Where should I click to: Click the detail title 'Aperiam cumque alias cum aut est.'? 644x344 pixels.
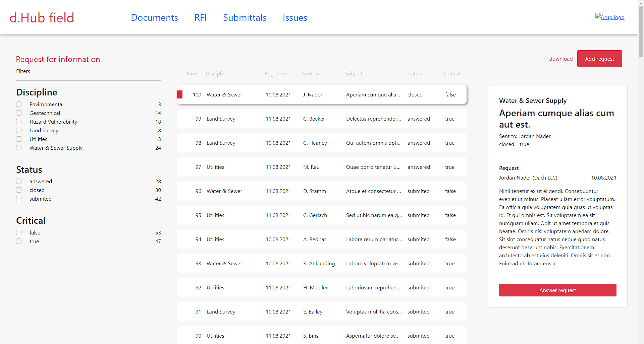pyautogui.click(x=556, y=119)
